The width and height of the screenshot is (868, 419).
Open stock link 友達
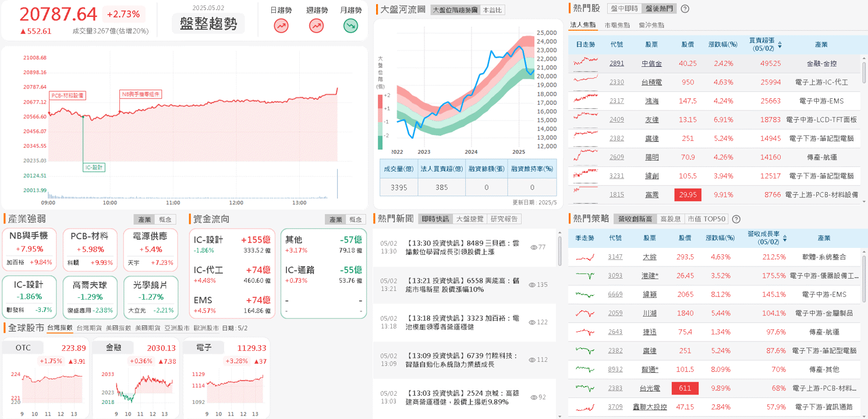pos(651,119)
